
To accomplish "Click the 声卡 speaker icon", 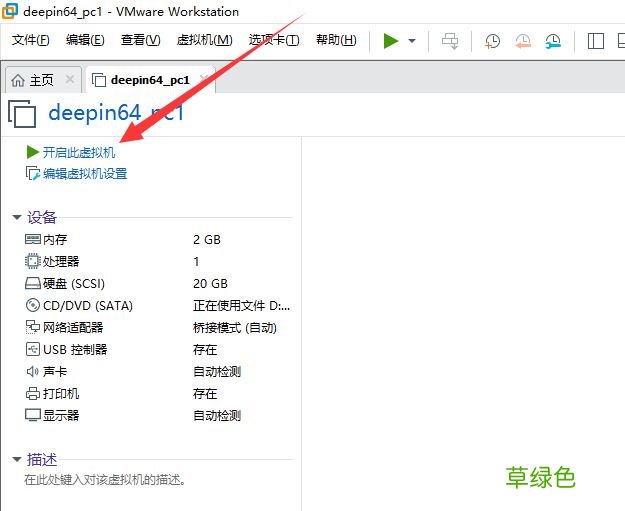I will coord(32,371).
